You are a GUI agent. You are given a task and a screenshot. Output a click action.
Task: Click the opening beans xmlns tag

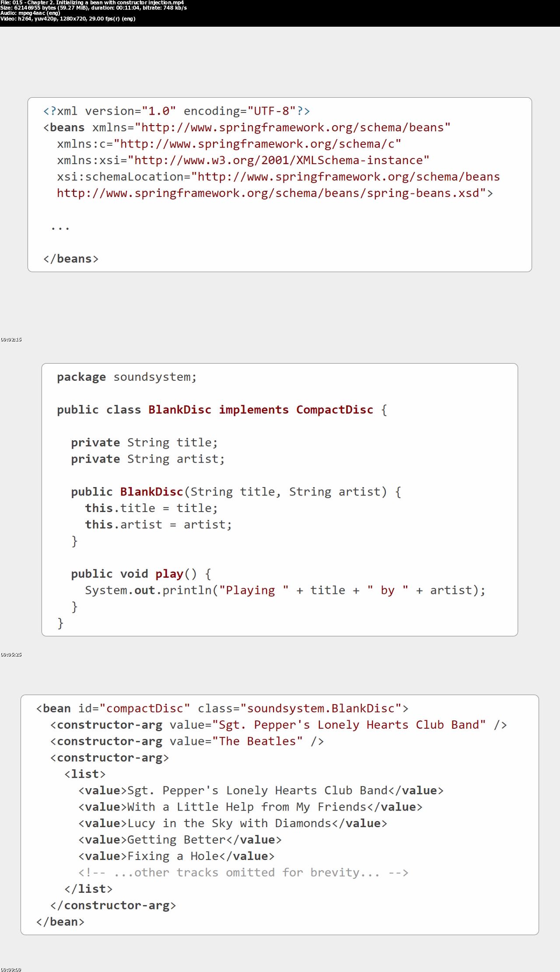pos(247,127)
